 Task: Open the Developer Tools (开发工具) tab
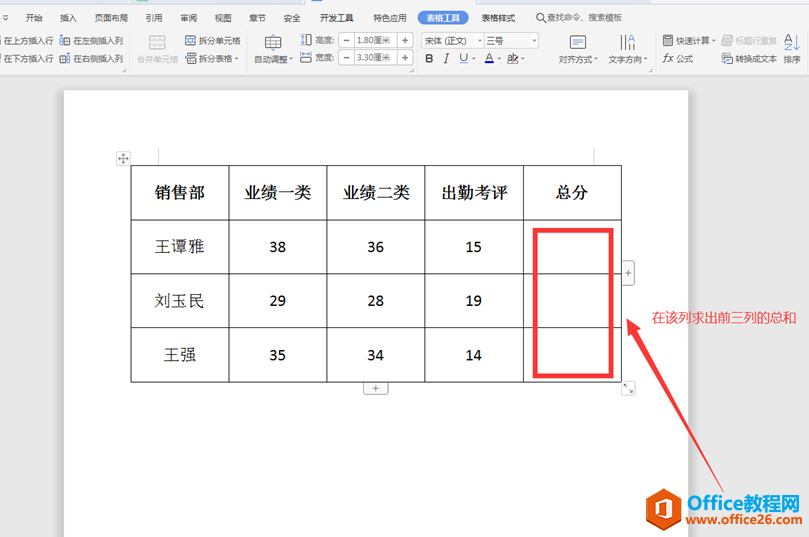coord(336,18)
